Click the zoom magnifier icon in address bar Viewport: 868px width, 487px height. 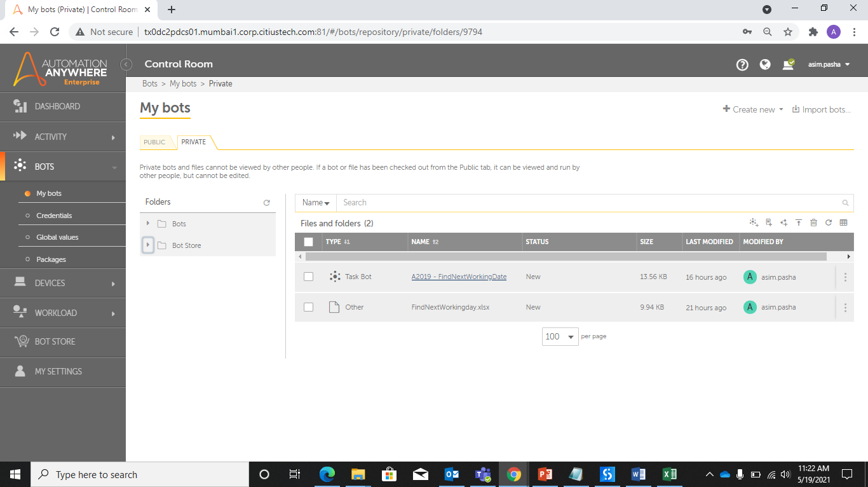[768, 32]
